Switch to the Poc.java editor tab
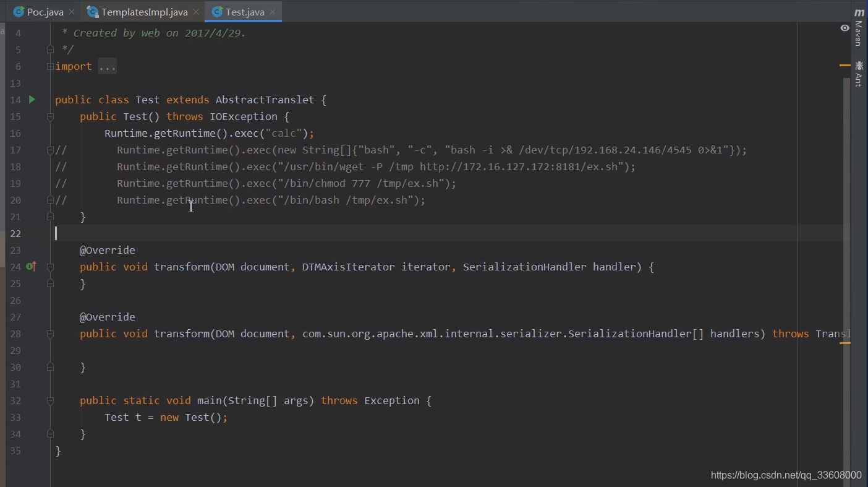 38,12
